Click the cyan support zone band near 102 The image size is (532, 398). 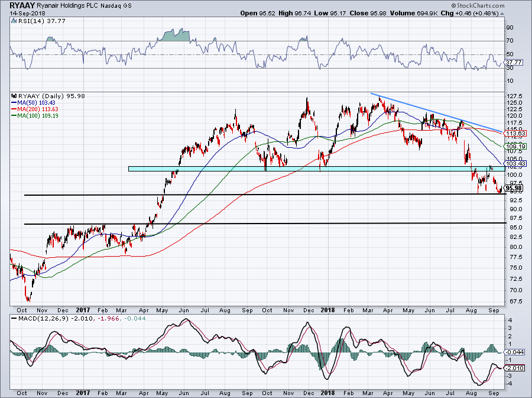coord(317,169)
